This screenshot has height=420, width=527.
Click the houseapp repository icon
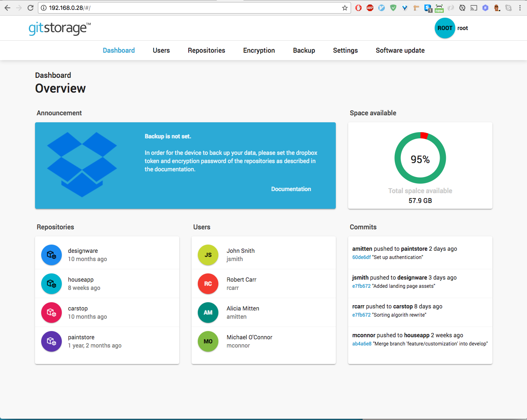(x=51, y=284)
